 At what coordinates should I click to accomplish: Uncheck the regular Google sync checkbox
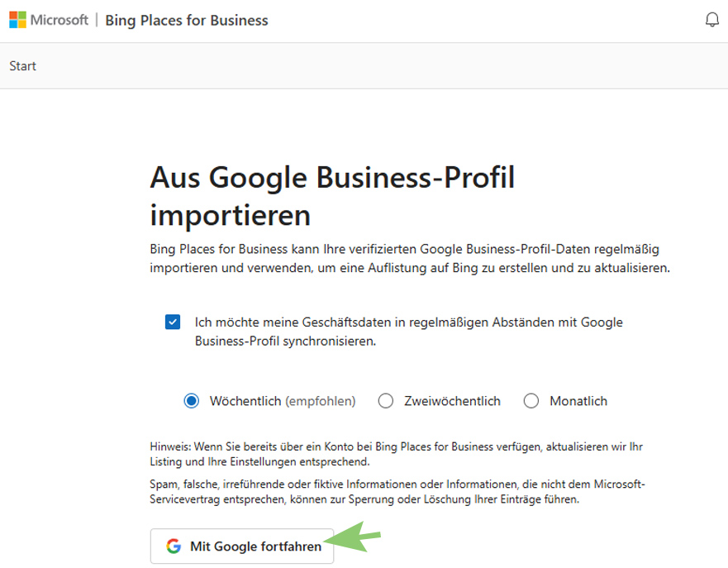click(x=173, y=322)
